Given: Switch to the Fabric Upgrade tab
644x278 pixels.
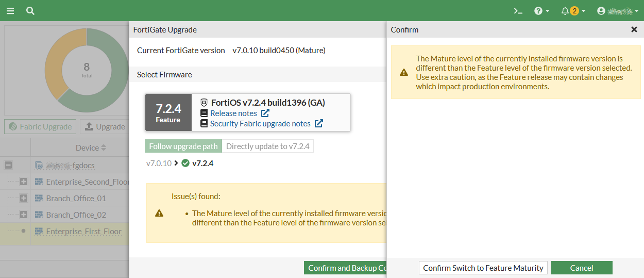Looking at the screenshot, I should coord(40,126).
